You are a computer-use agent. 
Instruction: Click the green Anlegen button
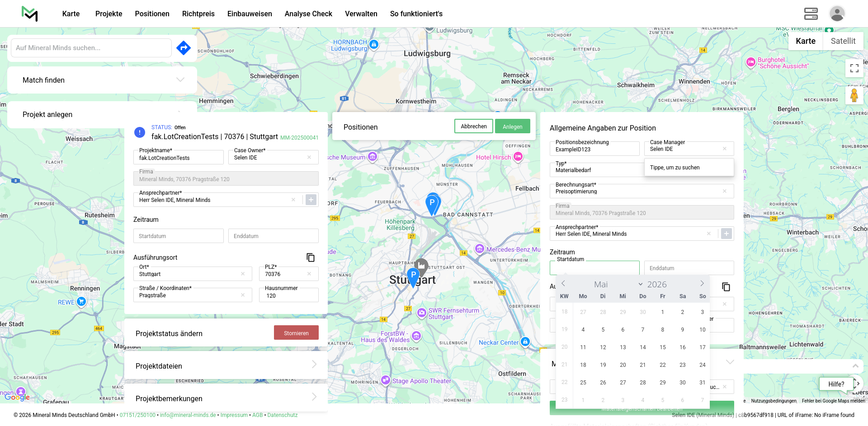coord(512,126)
